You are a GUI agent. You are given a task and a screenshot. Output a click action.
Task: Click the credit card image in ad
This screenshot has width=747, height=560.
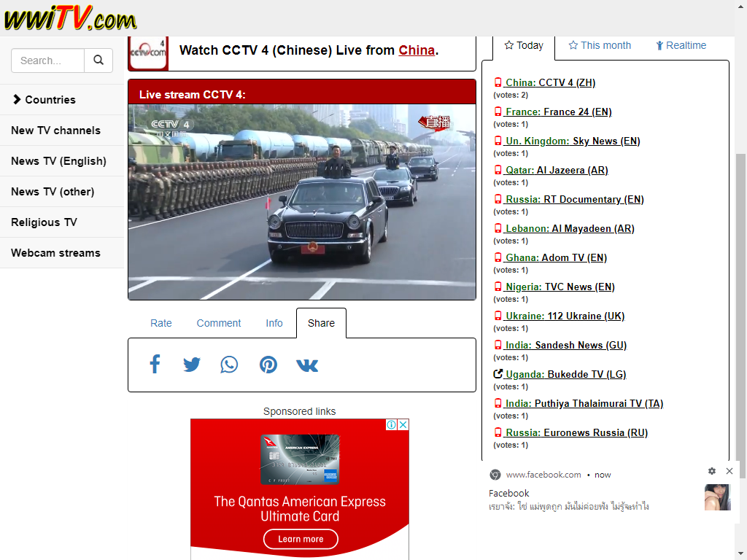coord(300,459)
